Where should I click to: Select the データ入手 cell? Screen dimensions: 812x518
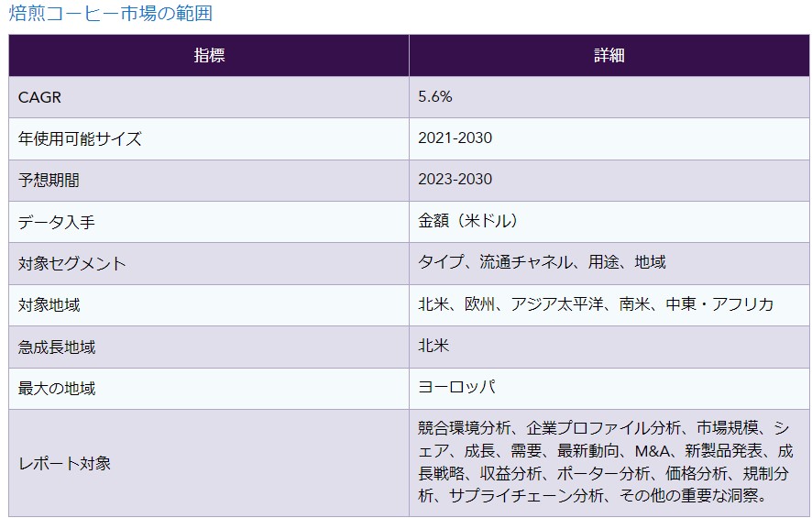209,222
